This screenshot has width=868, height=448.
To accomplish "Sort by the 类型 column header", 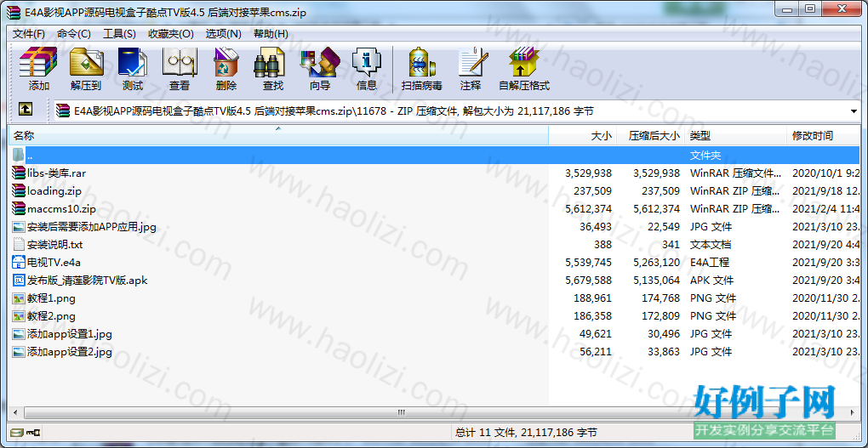I will 736,135.
